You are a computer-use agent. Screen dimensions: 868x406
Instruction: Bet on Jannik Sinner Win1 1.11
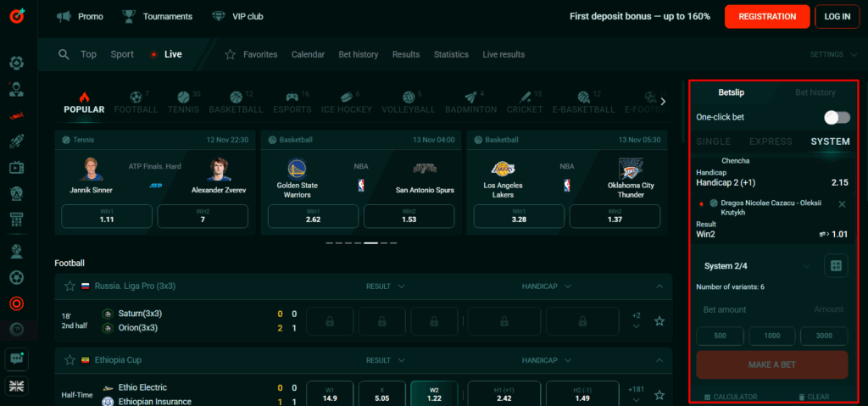pyautogui.click(x=107, y=216)
